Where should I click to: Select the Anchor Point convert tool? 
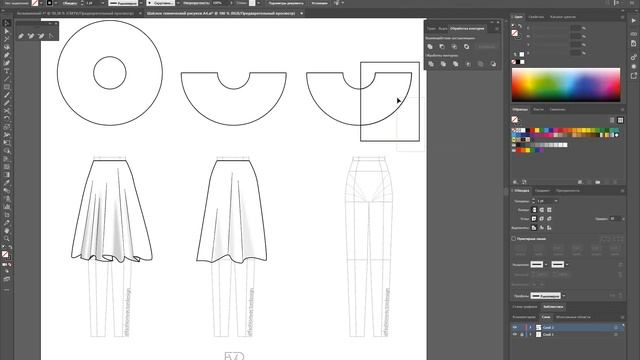click(51, 36)
